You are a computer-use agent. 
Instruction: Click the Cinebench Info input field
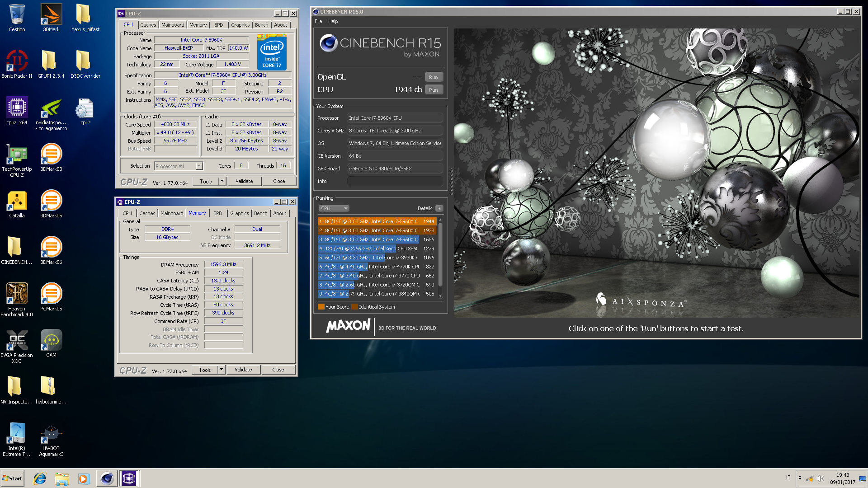(395, 181)
